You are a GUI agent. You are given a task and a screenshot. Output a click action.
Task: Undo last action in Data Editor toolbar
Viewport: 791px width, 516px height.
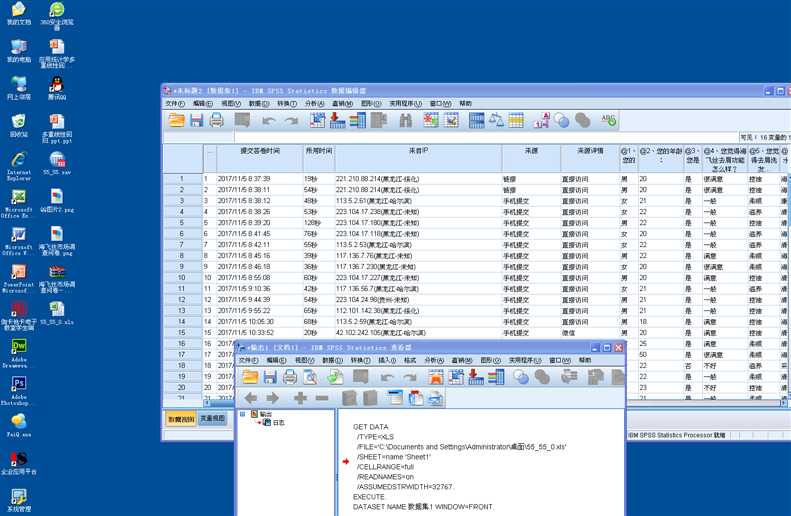(x=268, y=121)
